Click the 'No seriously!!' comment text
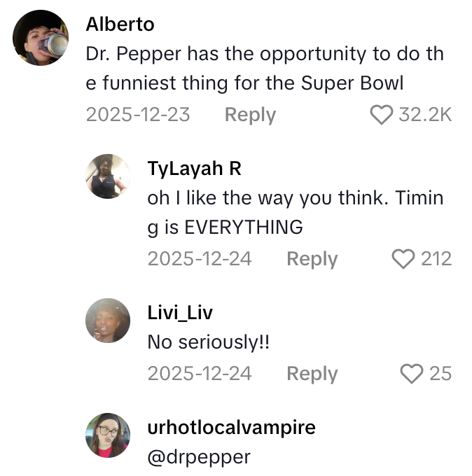472x476 pixels. 208,343
